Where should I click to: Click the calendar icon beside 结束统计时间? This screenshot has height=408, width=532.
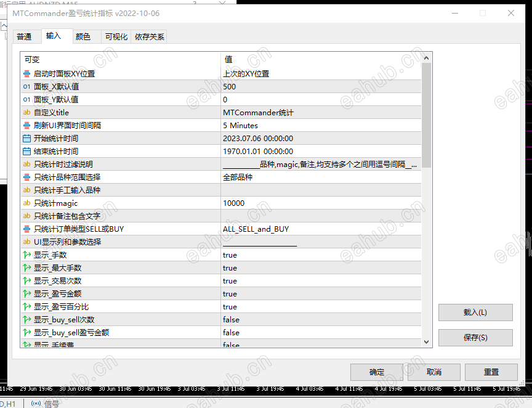pos(27,151)
